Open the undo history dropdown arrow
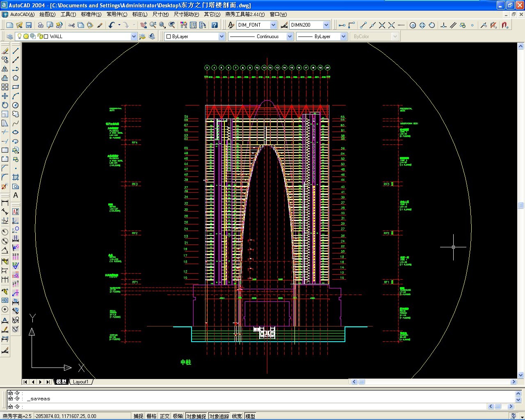Image resolution: width=525 pixels, height=420 pixels. point(119,25)
